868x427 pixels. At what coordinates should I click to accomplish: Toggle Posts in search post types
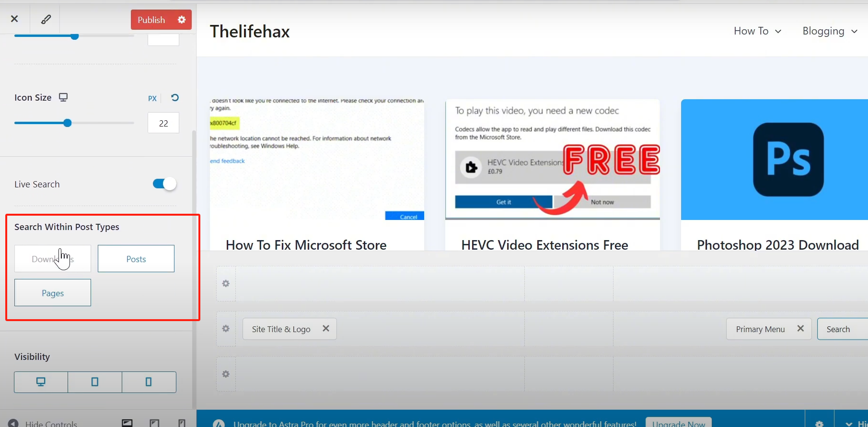[x=136, y=259]
